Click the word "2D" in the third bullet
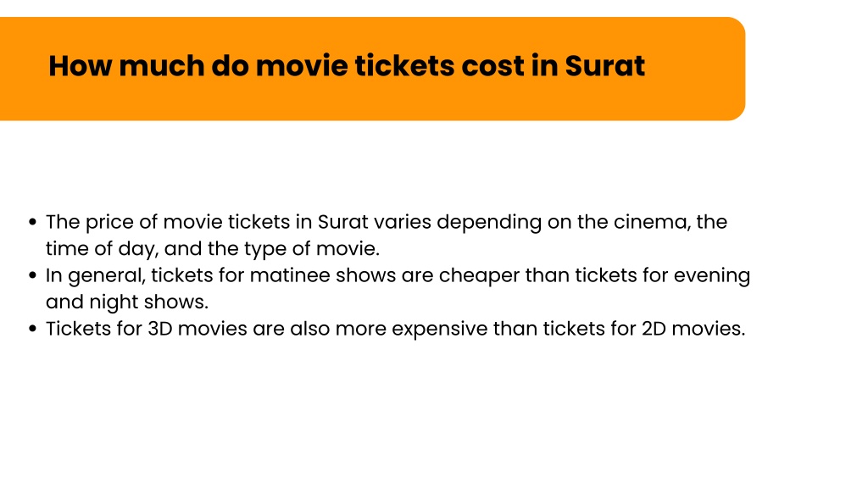This screenshot has width=868, height=488. coord(654,329)
